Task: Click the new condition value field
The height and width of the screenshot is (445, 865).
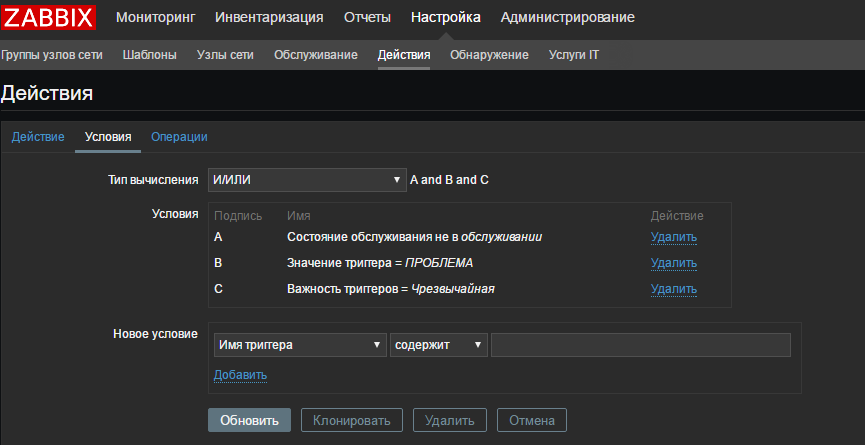Action: [x=640, y=345]
